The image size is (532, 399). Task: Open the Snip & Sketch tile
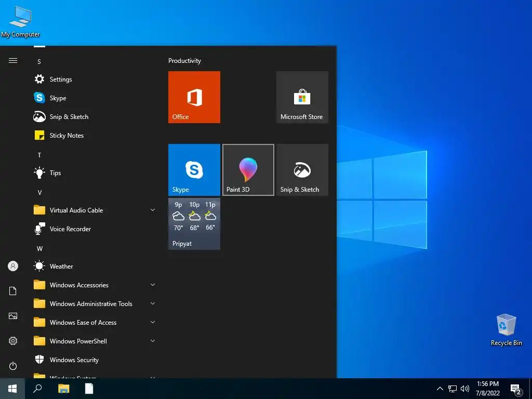click(x=302, y=170)
